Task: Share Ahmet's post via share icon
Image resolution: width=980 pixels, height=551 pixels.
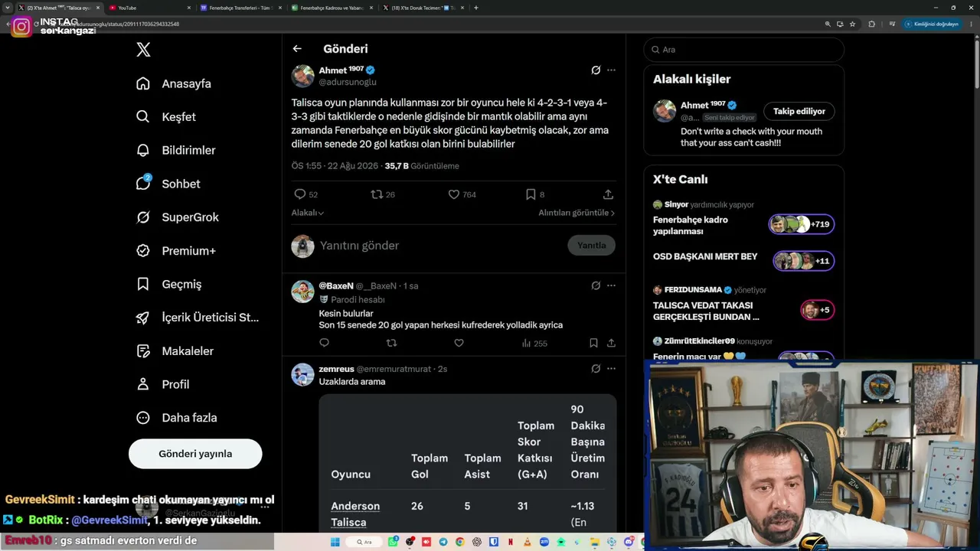Action: (608, 194)
